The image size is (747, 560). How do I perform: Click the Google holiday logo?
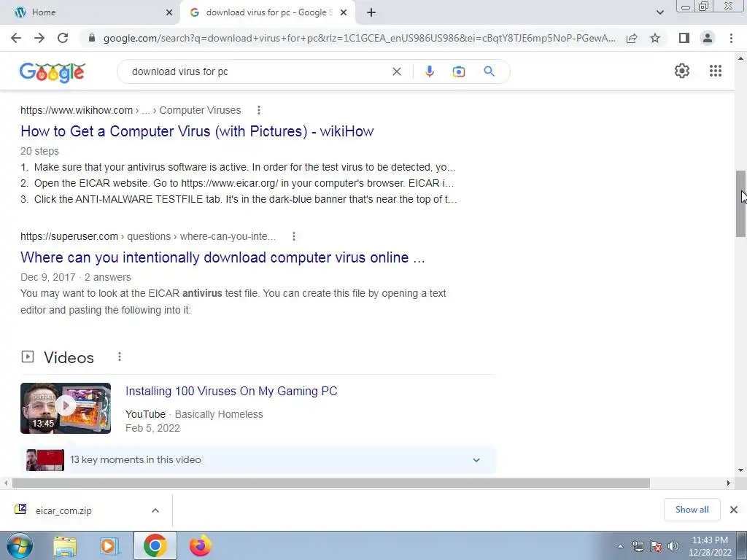53,73
